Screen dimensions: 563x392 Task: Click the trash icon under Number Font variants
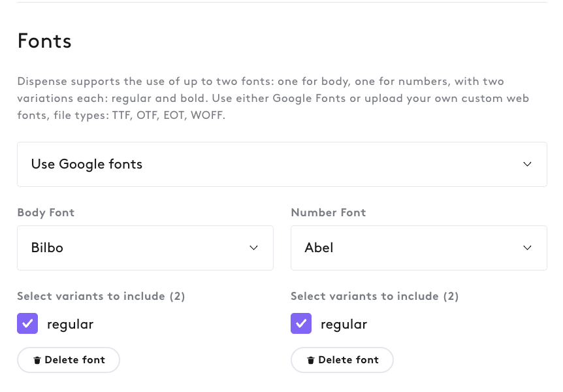tap(311, 360)
